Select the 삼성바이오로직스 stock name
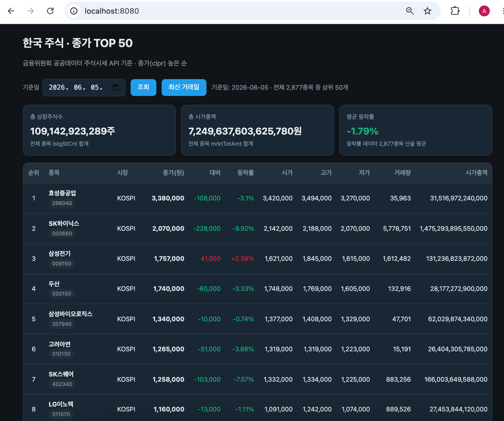This screenshot has width=504, height=421. point(71,314)
